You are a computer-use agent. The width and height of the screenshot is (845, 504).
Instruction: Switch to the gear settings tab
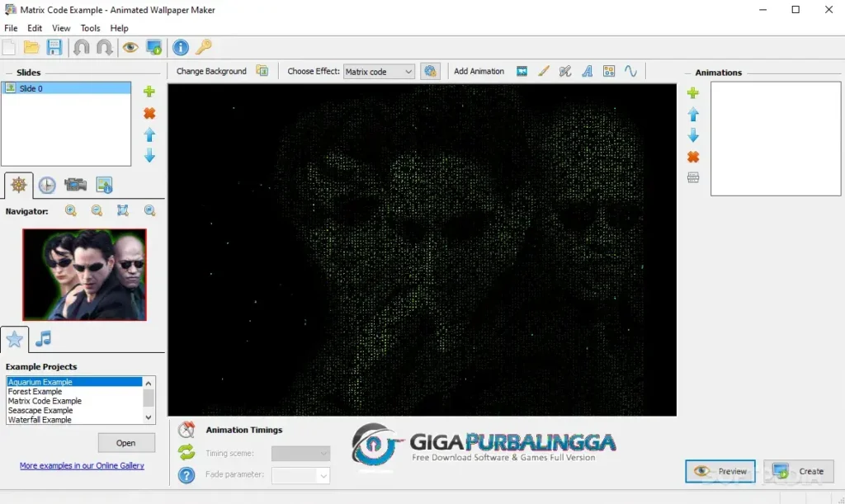pos(19,186)
